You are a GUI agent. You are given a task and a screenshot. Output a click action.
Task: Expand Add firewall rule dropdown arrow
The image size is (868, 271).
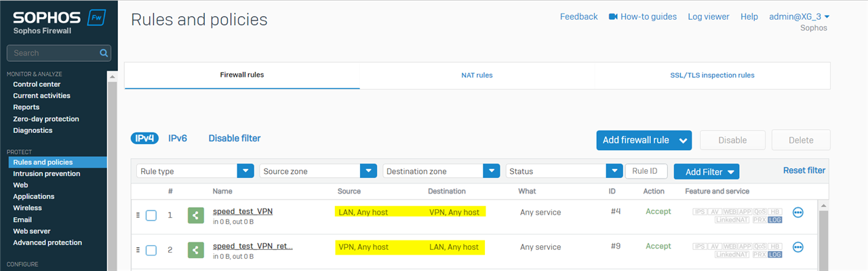click(x=683, y=141)
